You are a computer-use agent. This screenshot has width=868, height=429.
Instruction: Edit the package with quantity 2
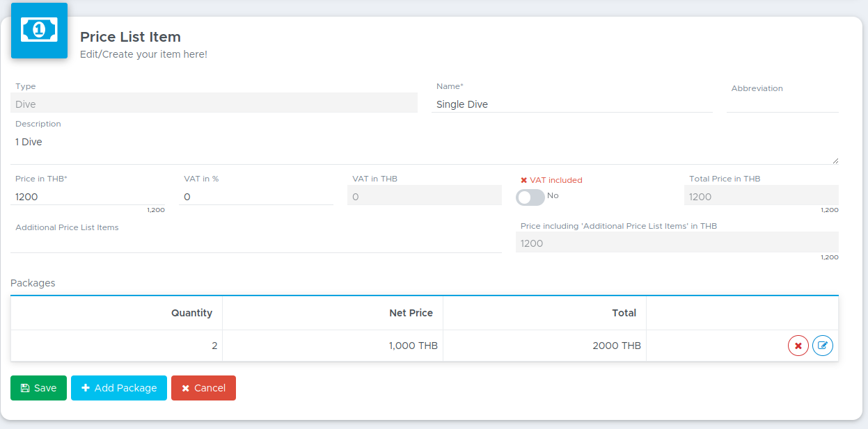click(x=823, y=346)
